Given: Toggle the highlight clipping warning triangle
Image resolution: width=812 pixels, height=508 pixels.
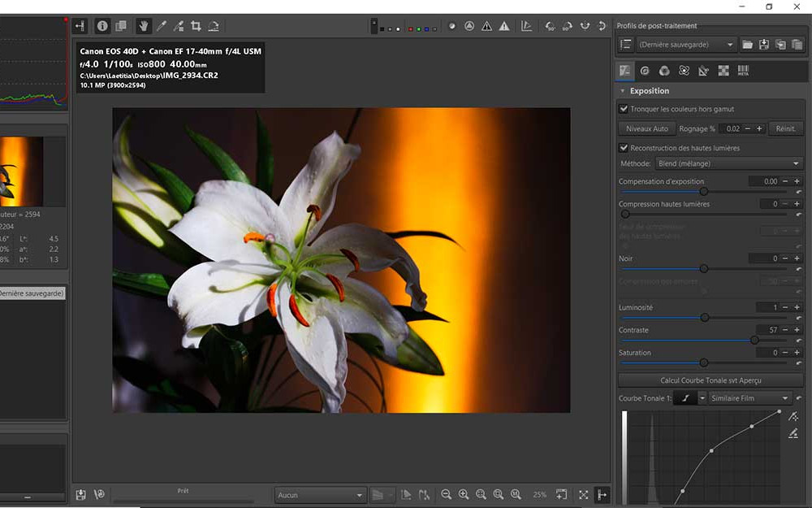Looking at the screenshot, I should tap(504, 26).
